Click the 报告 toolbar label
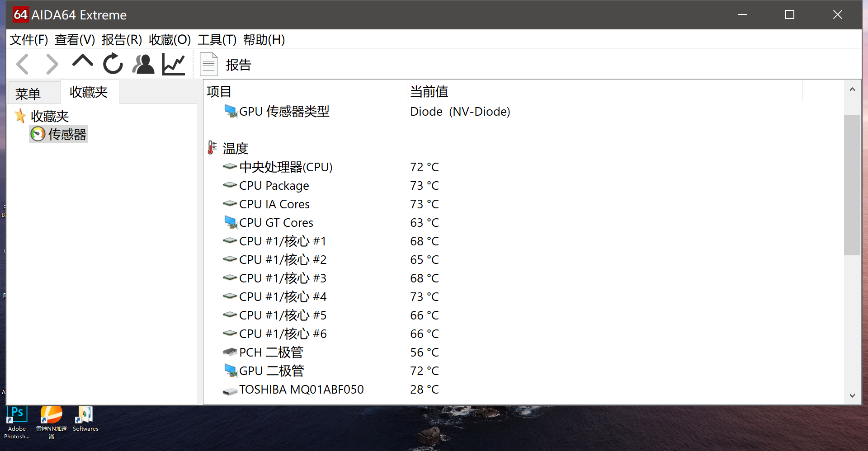The width and height of the screenshot is (868, 451). pyautogui.click(x=238, y=65)
